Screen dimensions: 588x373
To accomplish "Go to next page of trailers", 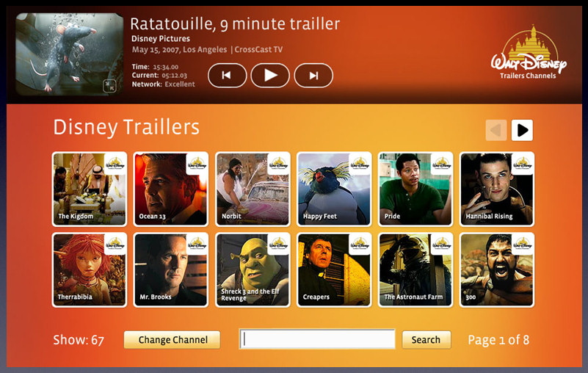I will [522, 130].
